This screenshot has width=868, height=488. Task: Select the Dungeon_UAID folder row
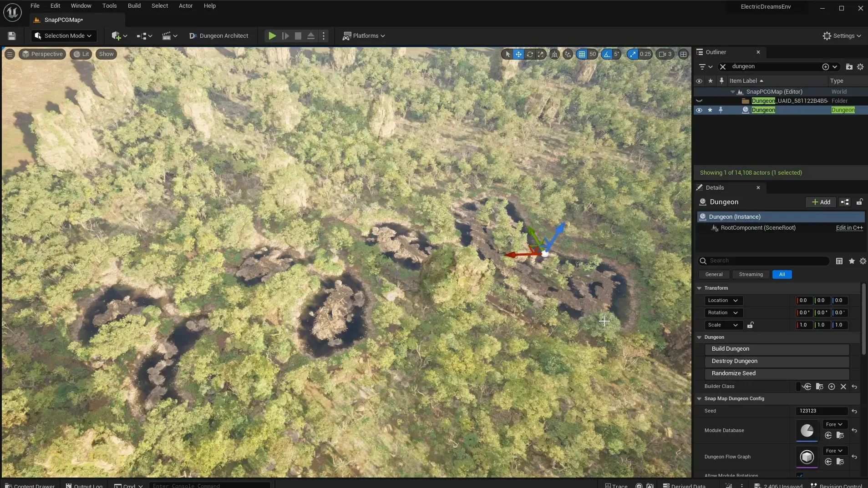pos(780,101)
